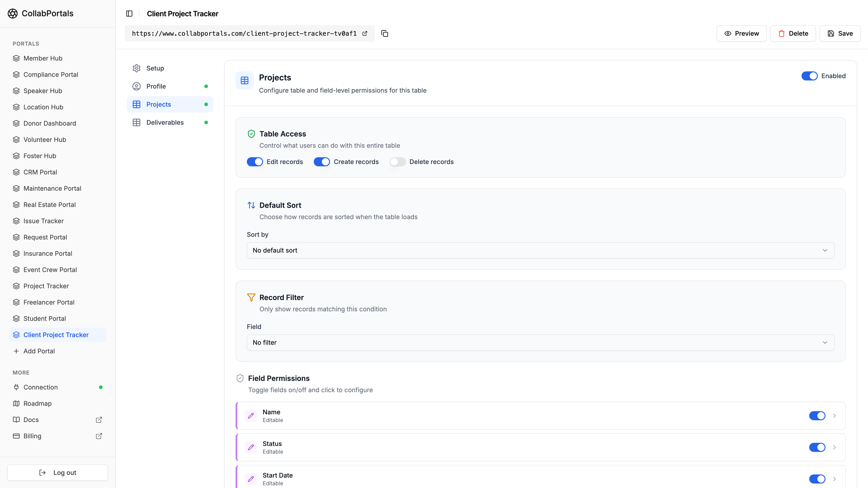The height and width of the screenshot is (488, 868).
Task: Click the sidebar collapse icon
Action: coord(129,14)
